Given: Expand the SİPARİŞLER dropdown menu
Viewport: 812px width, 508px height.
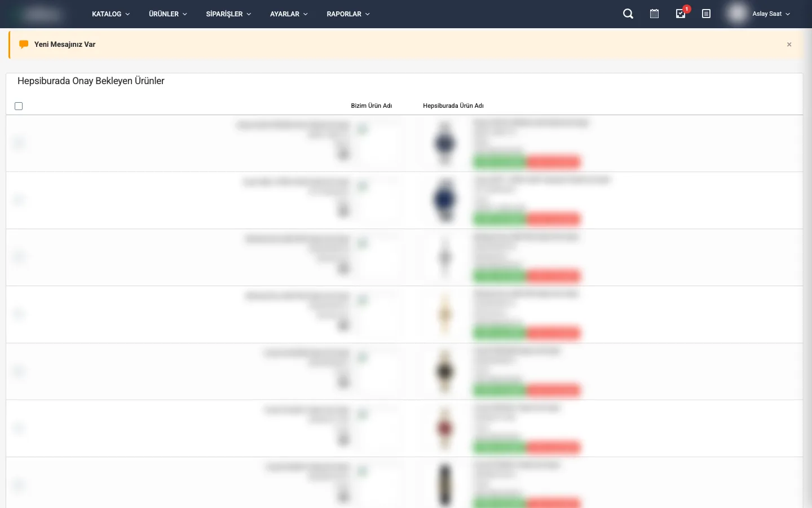Looking at the screenshot, I should point(228,14).
